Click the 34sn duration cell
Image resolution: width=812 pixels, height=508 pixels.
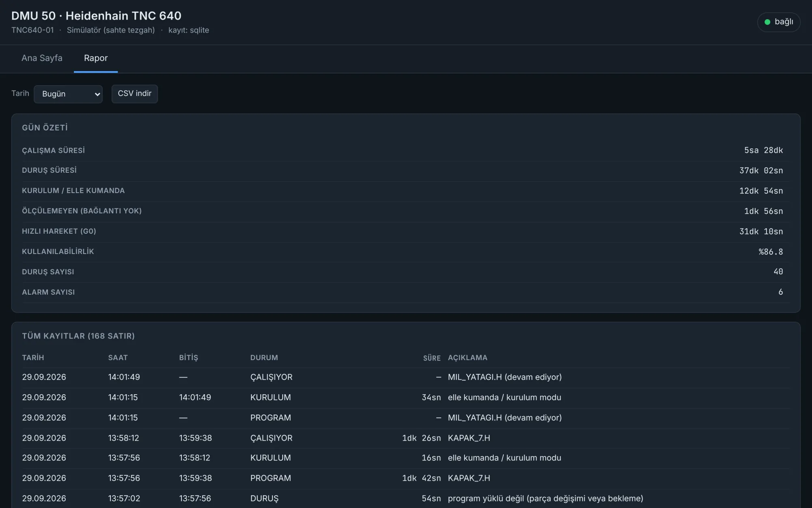pyautogui.click(x=431, y=397)
